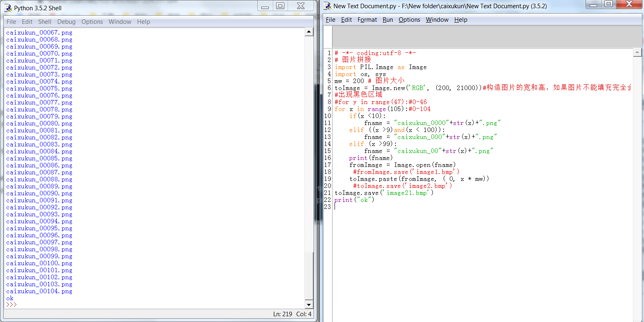Open Window menu in editor window

437,20
